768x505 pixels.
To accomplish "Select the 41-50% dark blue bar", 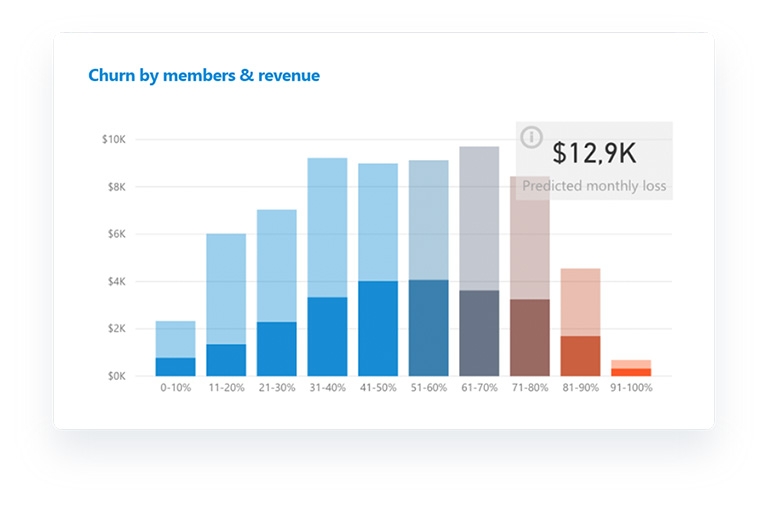I will pyautogui.click(x=378, y=329).
